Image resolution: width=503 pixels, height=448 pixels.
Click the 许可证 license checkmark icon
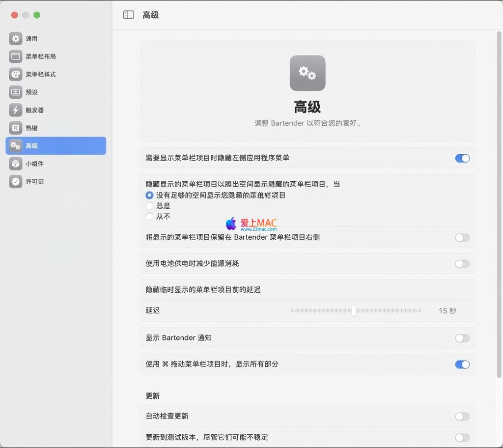(x=16, y=181)
